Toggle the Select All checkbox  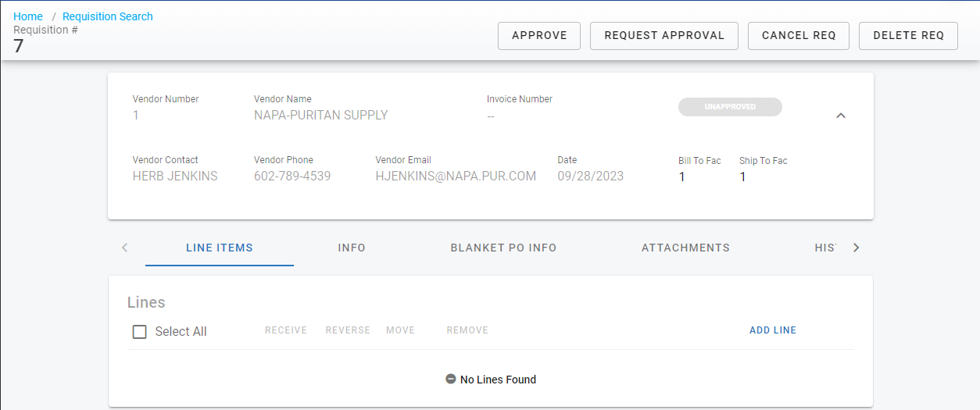pyautogui.click(x=140, y=332)
